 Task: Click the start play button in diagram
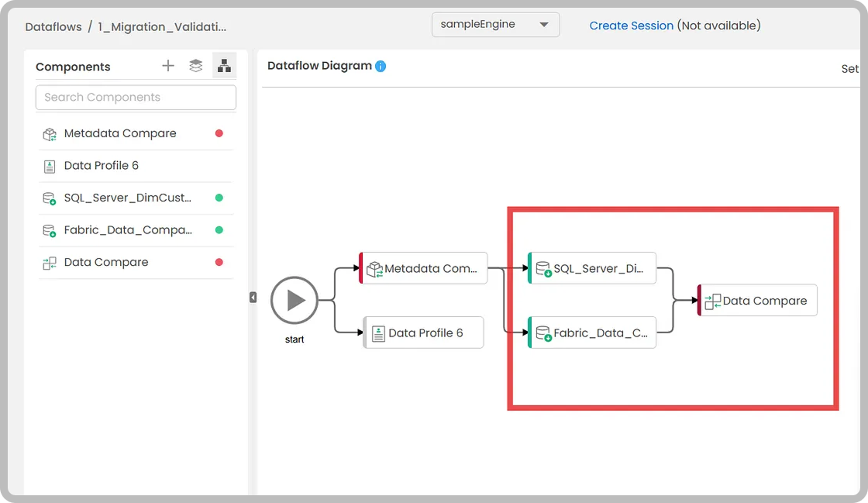click(294, 301)
